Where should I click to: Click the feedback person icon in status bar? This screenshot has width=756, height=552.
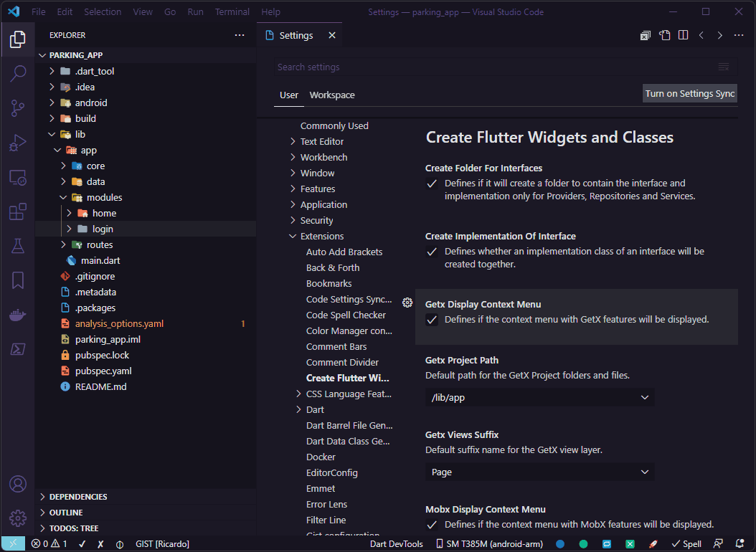(x=718, y=544)
